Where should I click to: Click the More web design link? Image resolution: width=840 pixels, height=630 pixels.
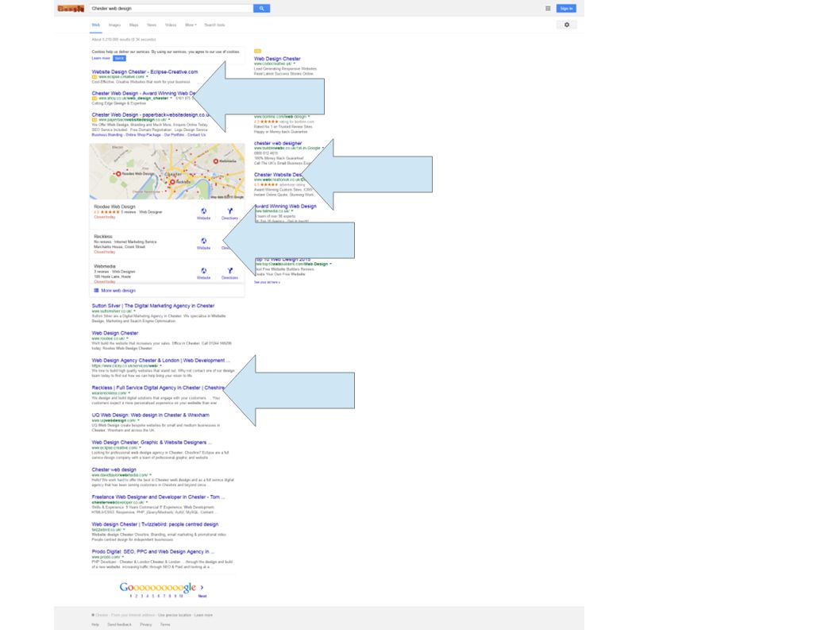point(118,291)
